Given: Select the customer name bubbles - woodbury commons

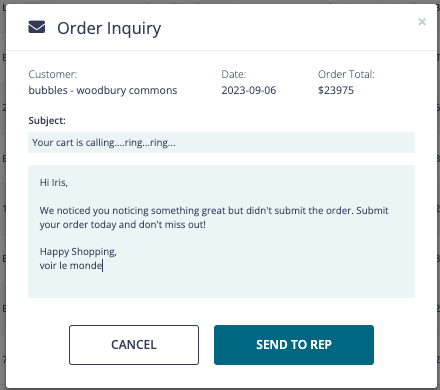Looking at the screenshot, I should (x=103, y=90).
